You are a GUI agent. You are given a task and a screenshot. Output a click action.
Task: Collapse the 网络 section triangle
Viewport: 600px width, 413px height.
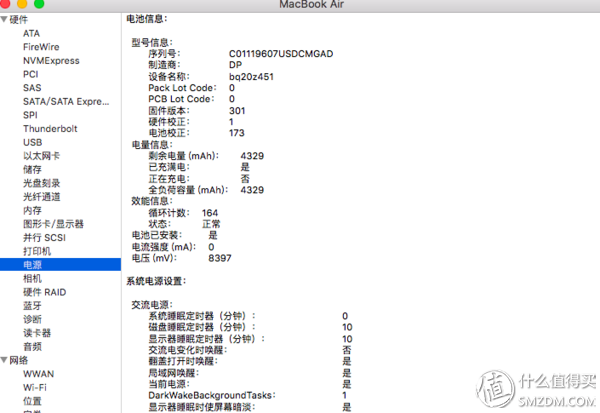click(x=4, y=360)
